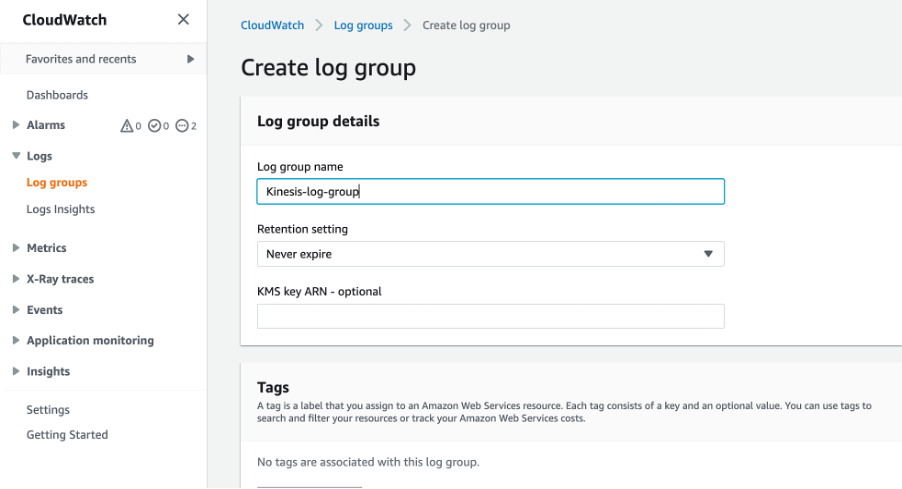This screenshot has width=902, height=489.
Task: Click the Tags section heading
Action: (273, 387)
